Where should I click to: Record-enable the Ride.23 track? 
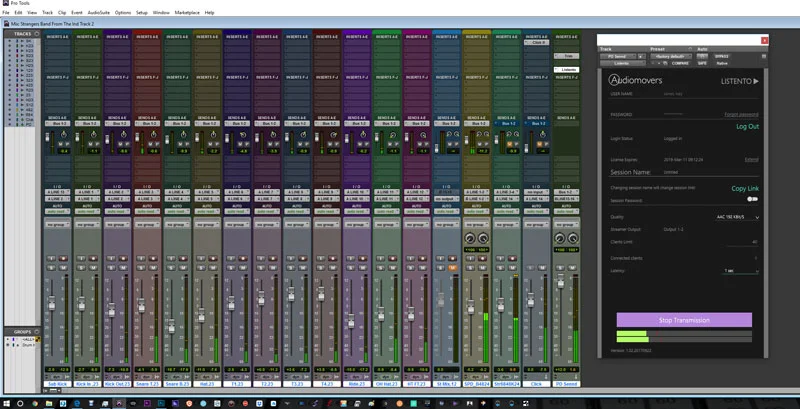(x=363, y=259)
